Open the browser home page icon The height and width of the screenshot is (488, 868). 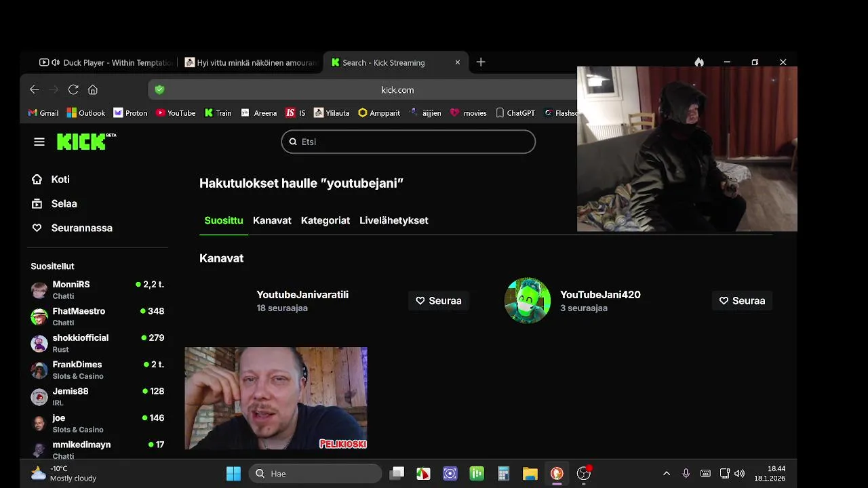click(93, 89)
